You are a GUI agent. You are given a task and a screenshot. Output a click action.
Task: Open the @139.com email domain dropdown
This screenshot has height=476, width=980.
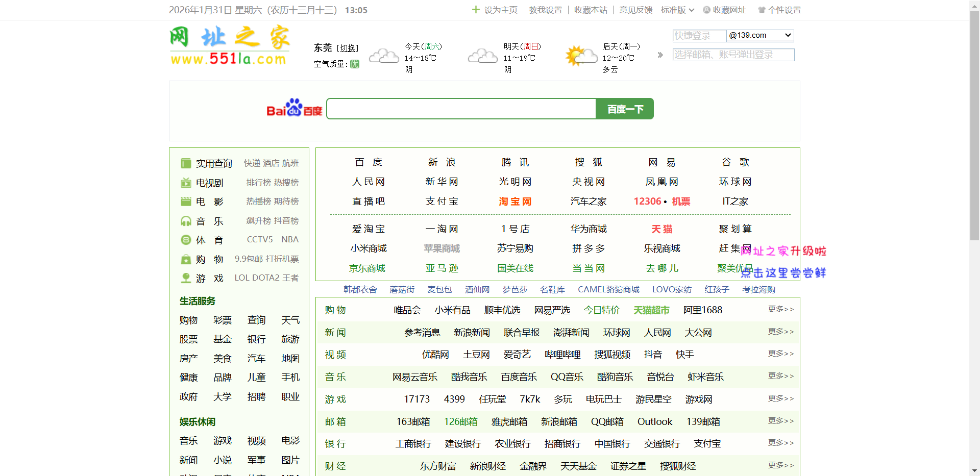click(x=760, y=35)
